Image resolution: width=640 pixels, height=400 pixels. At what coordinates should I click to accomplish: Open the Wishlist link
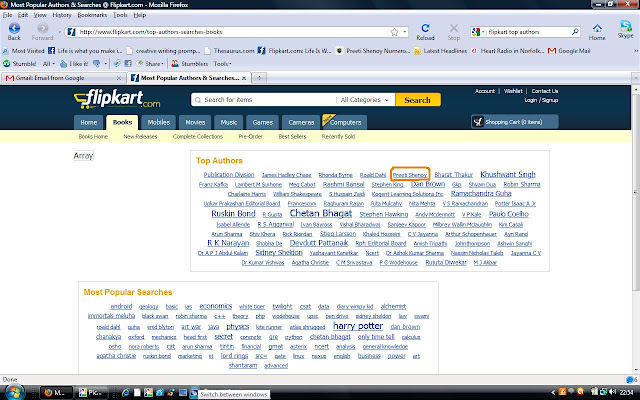coord(513,91)
